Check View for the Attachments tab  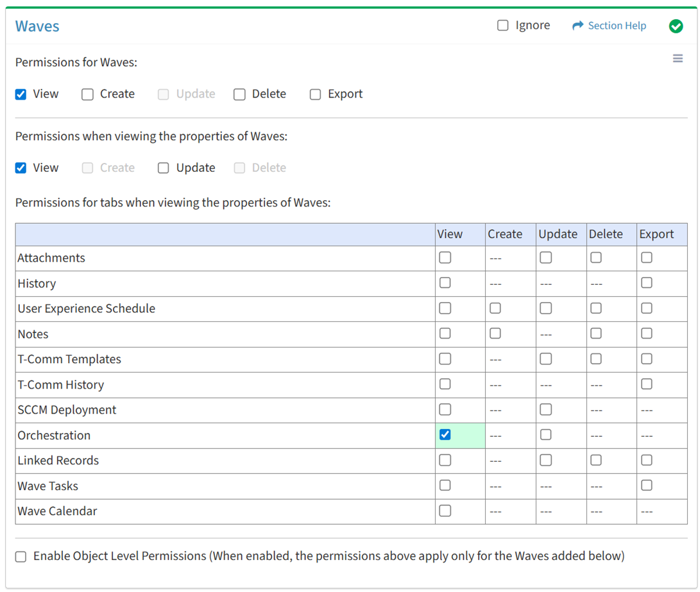tap(445, 258)
